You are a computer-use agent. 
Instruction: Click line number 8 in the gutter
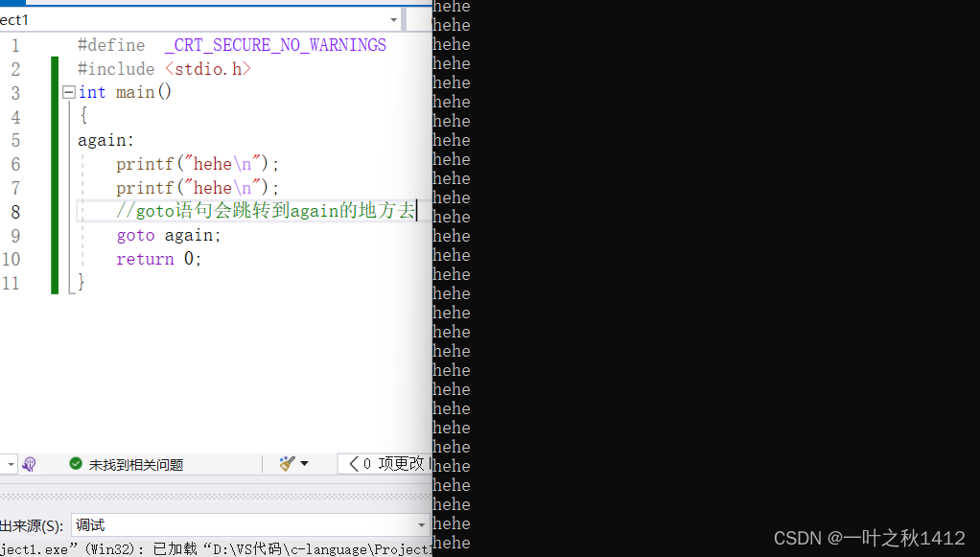[15, 212]
